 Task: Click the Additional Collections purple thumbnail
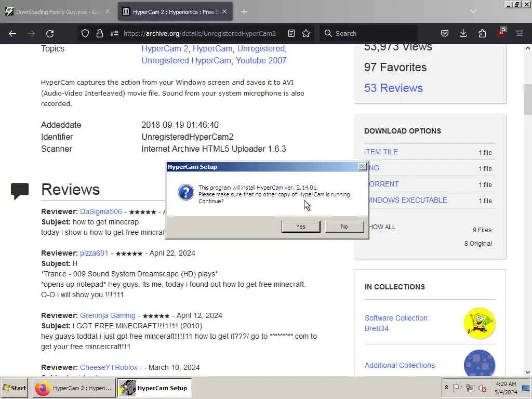[480, 363]
